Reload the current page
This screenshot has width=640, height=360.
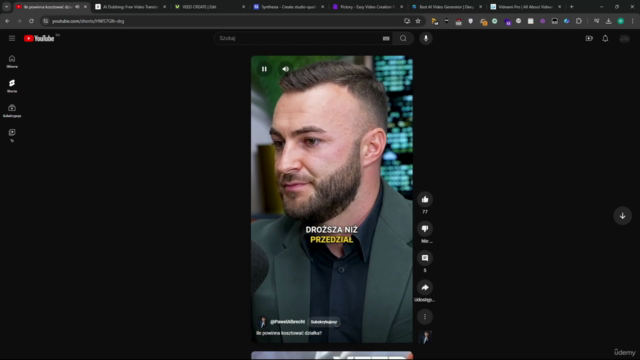(31, 21)
